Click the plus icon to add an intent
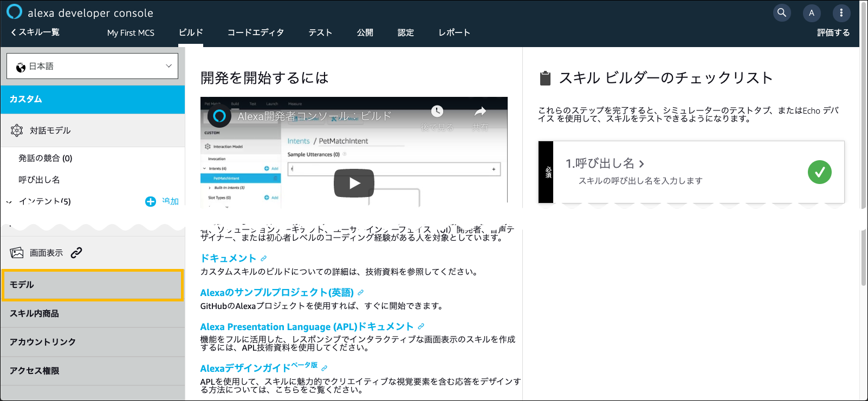This screenshot has width=868, height=401. point(151,201)
